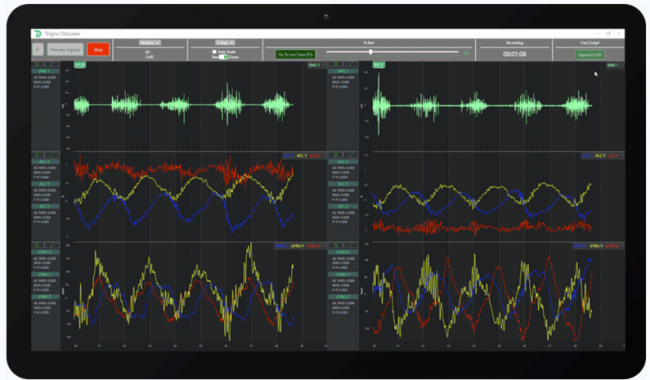
Task: Click the bicep sensor badge on left EMG plot
Action: [x=80, y=65]
